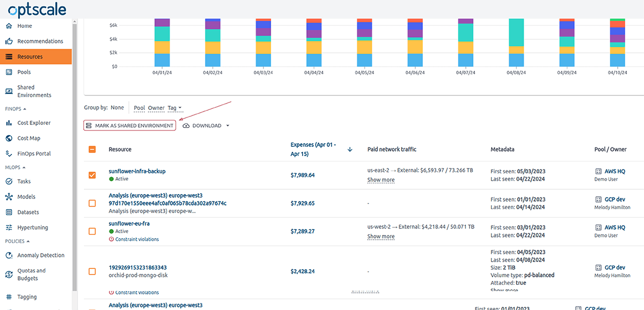Group resources by Pool
This screenshot has height=310, width=644.
139,107
